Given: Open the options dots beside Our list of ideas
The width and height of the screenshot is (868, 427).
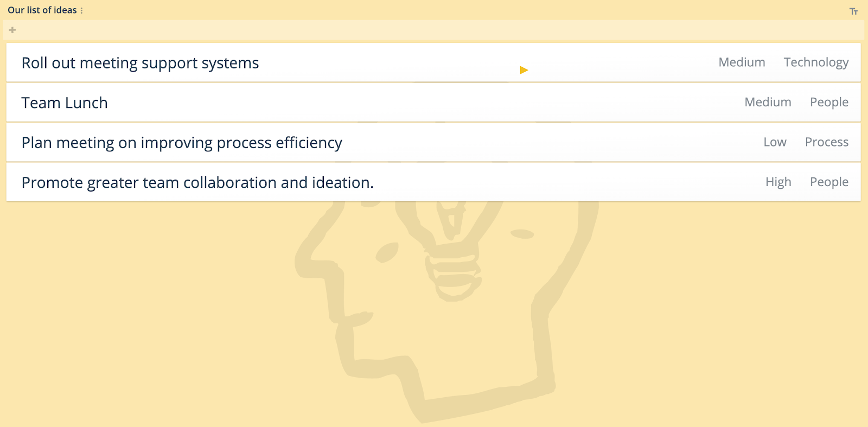Looking at the screenshot, I should pos(81,10).
